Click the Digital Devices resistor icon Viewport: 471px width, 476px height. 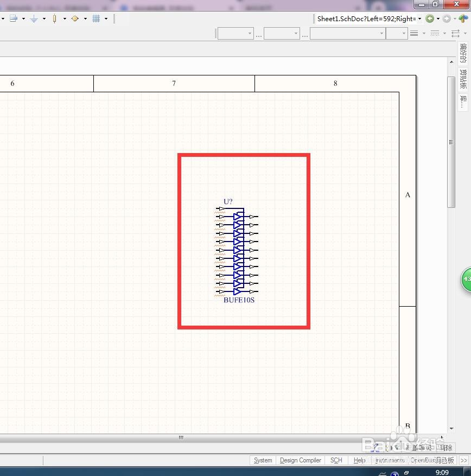[55, 19]
